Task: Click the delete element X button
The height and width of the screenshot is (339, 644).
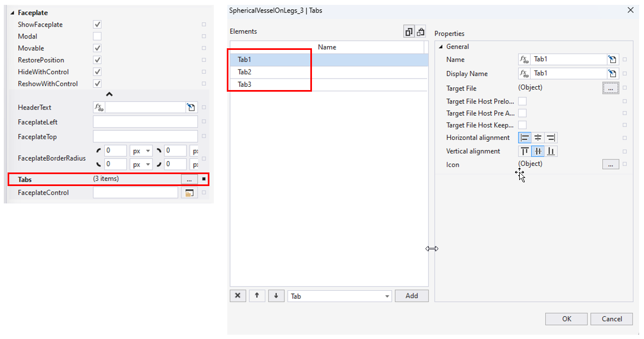Action: click(238, 296)
